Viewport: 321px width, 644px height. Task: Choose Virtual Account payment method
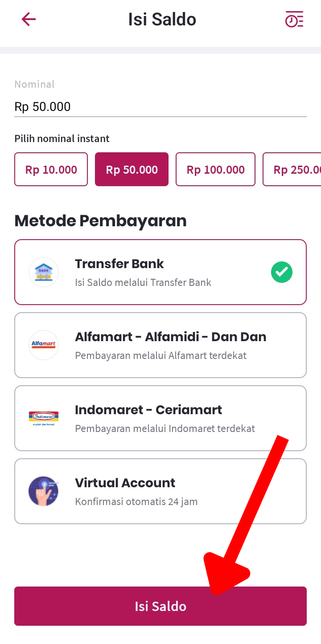(125, 483)
